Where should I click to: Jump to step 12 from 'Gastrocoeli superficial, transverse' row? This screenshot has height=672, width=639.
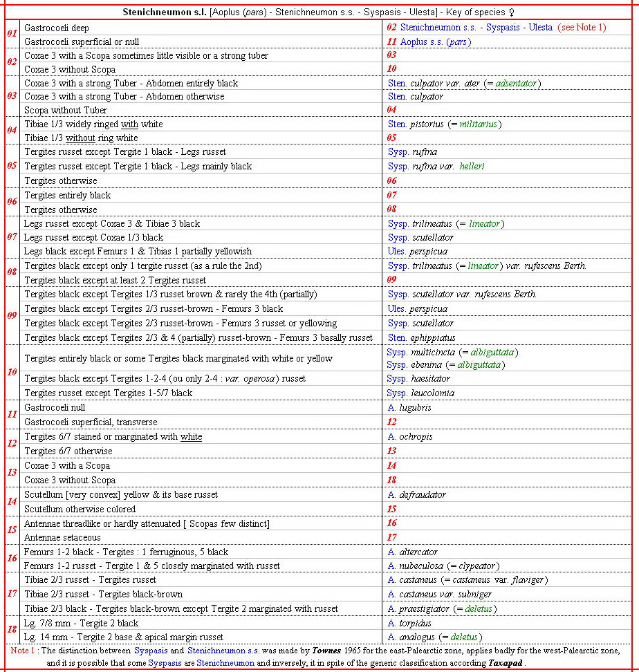(x=391, y=422)
